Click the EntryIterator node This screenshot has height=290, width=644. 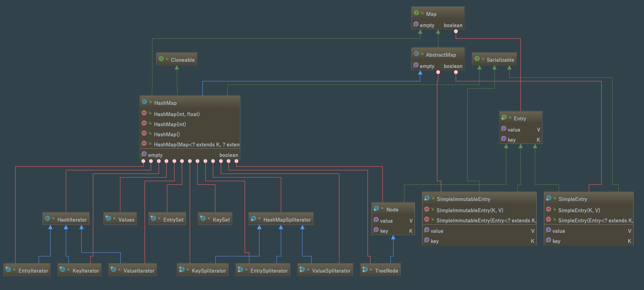click(x=27, y=270)
